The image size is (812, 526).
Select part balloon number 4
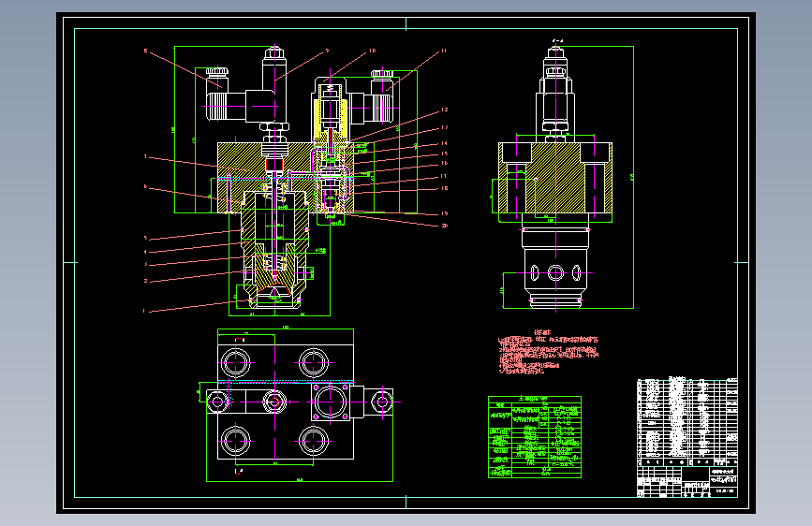tap(145, 252)
